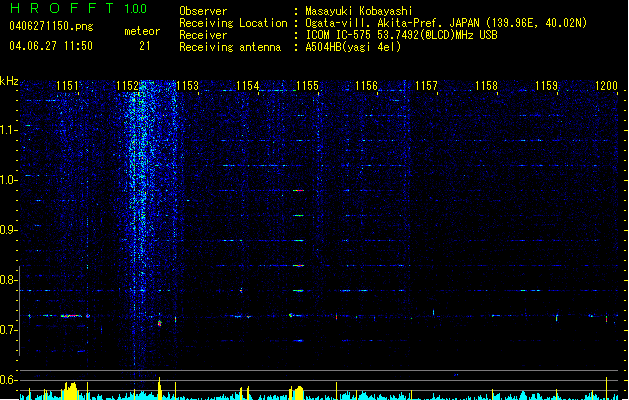Click the strong red signal at 1155 near 0.98 kHz

tap(298, 191)
